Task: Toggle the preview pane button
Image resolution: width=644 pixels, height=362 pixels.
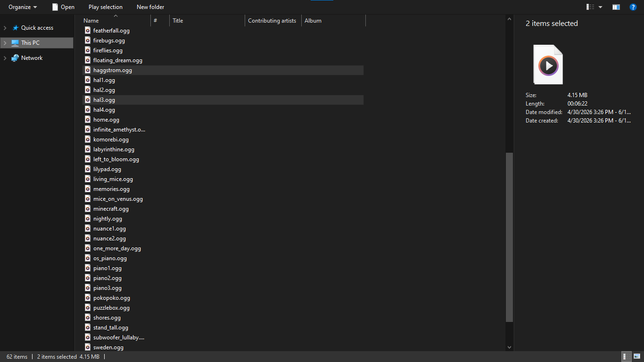Action: tap(616, 7)
